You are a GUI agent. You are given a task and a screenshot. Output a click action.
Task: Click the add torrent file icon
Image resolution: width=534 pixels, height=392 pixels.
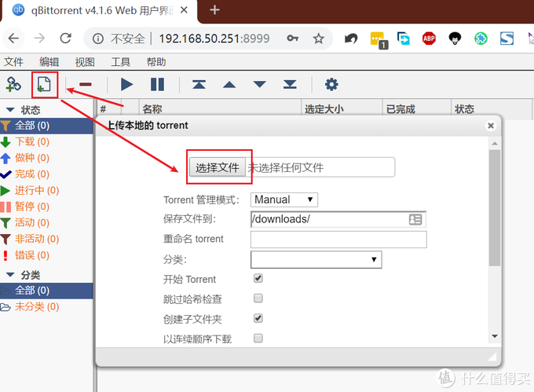coord(44,84)
